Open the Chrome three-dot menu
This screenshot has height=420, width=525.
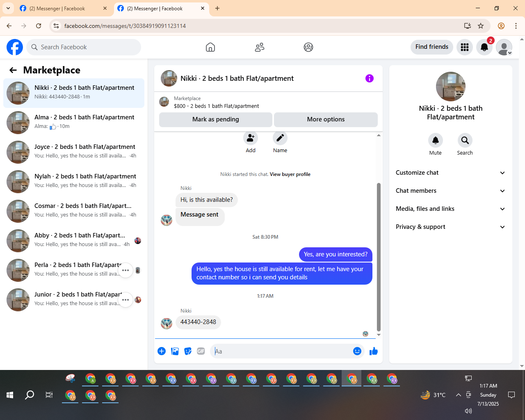[516, 26]
